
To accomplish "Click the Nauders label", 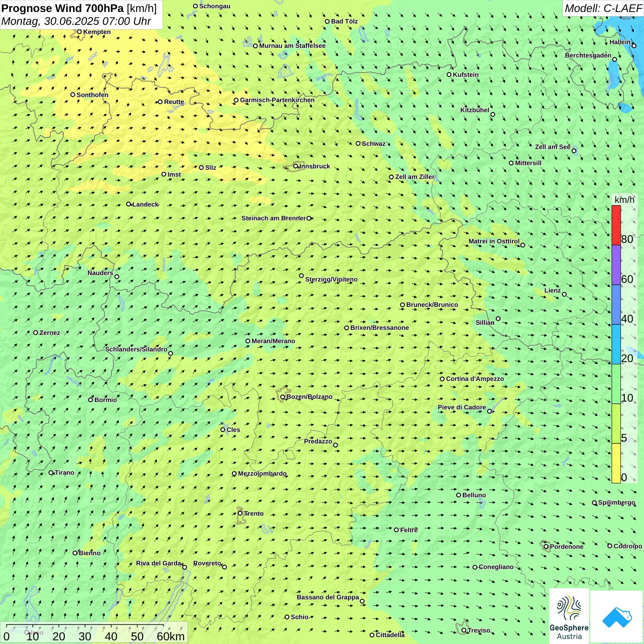I will pyautogui.click(x=100, y=273).
